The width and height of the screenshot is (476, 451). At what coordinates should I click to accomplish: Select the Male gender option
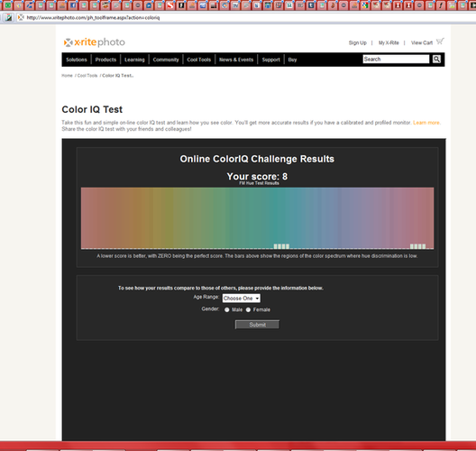click(x=227, y=309)
